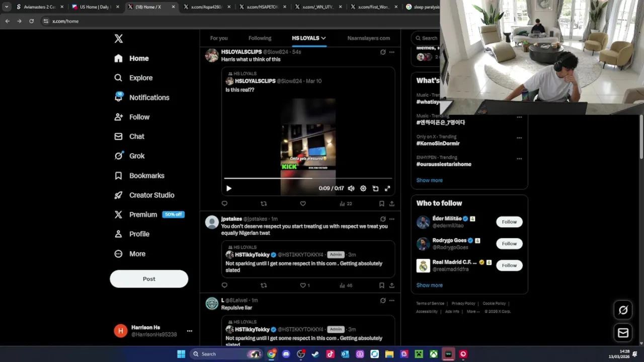View analytics showing 46 views
This screenshot has height=362, width=644.
[x=346, y=285]
